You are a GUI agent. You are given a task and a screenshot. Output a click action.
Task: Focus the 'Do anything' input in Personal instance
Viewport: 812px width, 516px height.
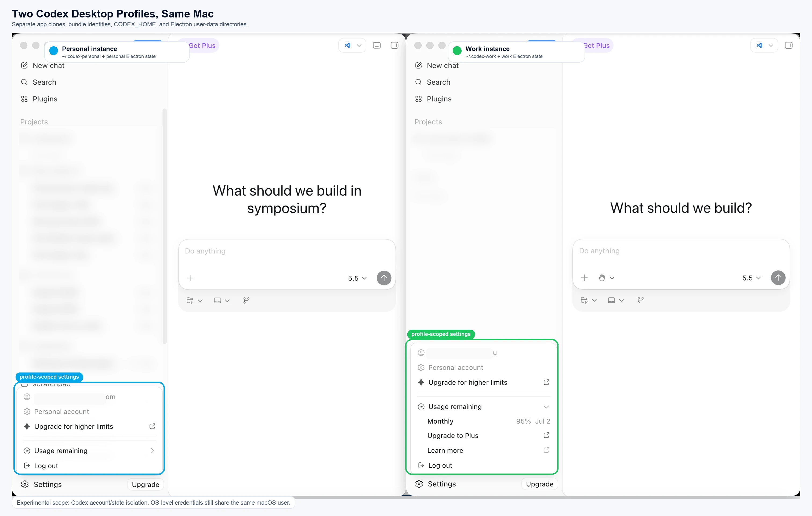pyautogui.click(x=287, y=251)
